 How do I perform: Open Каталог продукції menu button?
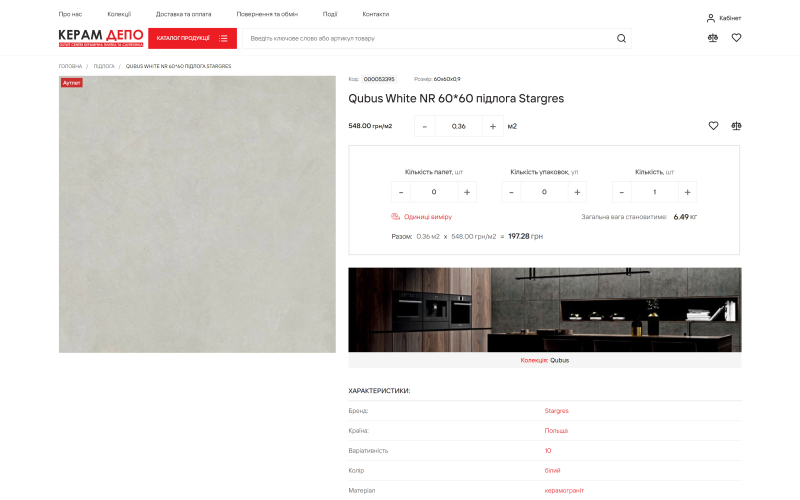click(x=192, y=38)
